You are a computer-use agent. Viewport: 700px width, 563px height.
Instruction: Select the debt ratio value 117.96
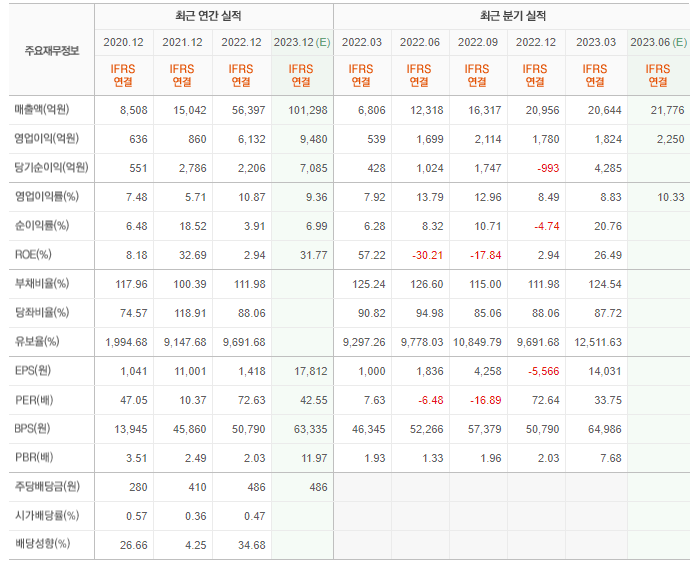tap(131, 284)
